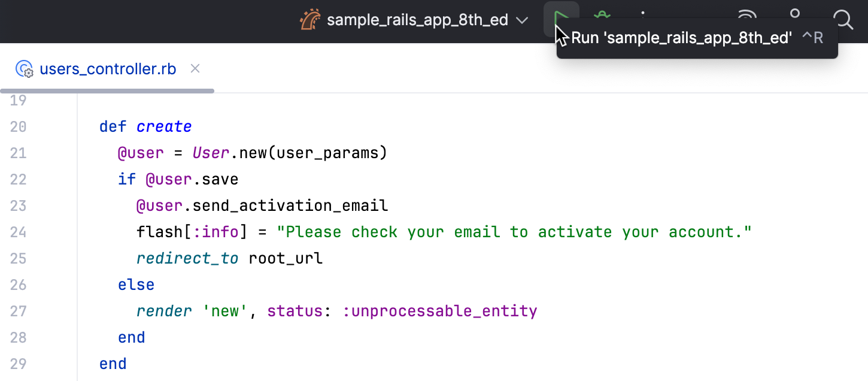
Task: Expand the run configuration dropdown chevron
Action: [522, 20]
